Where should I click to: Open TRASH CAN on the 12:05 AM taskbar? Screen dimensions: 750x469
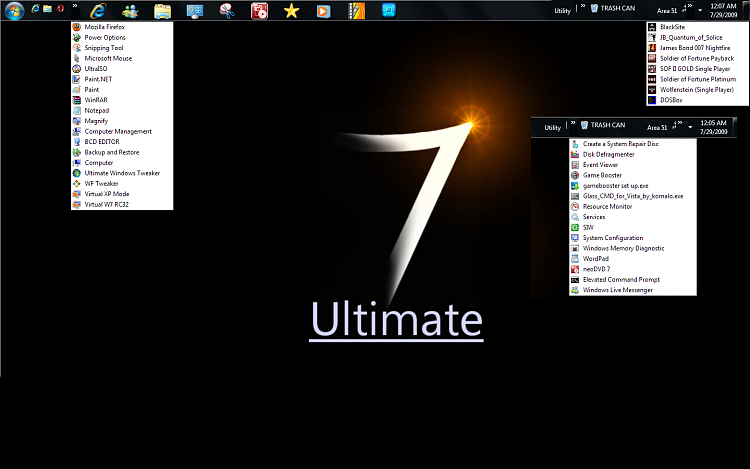pyautogui.click(x=603, y=125)
